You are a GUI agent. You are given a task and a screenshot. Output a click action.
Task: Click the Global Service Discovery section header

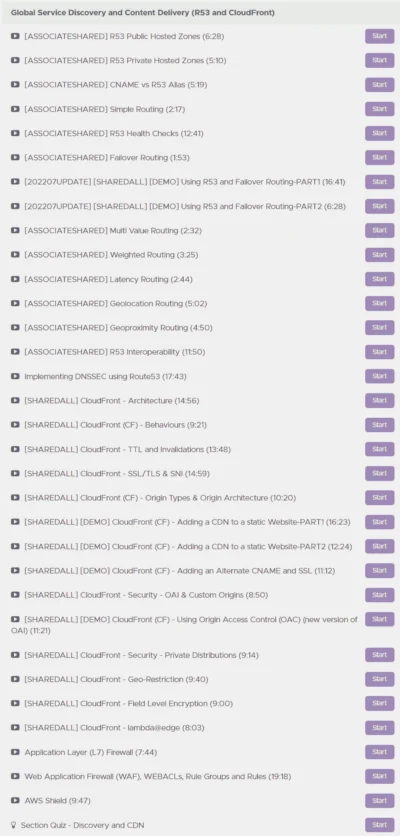(x=142, y=12)
